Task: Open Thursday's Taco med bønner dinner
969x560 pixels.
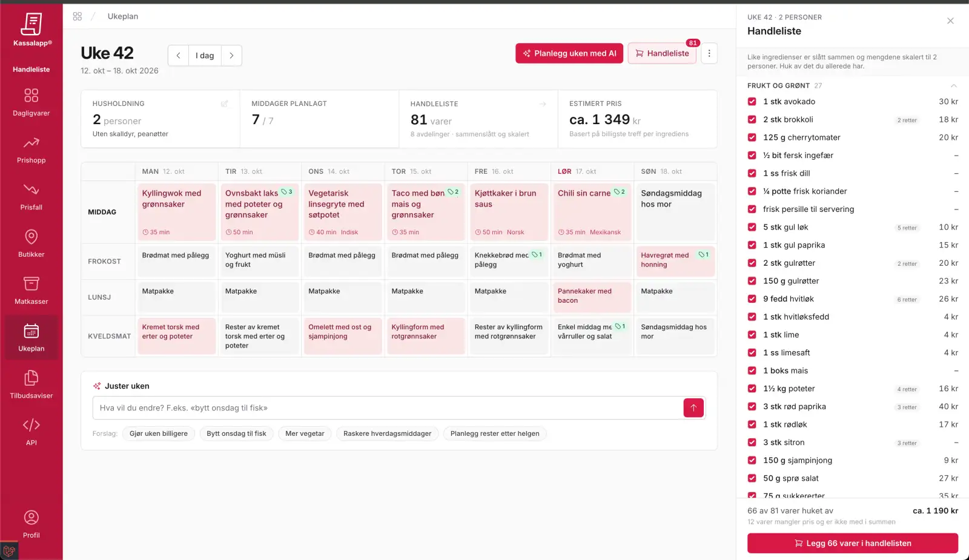Action: tap(426, 212)
